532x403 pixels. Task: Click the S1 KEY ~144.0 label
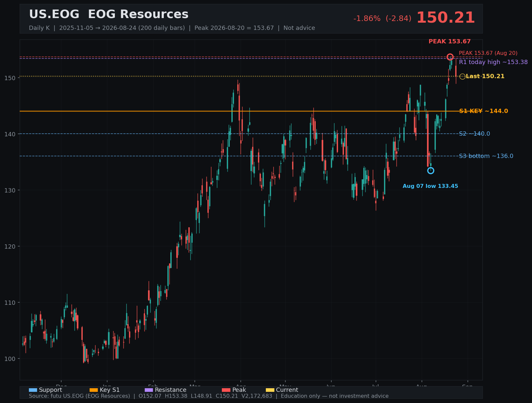(483, 111)
